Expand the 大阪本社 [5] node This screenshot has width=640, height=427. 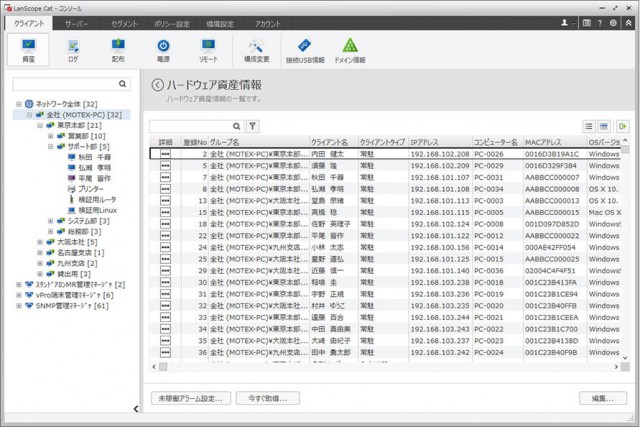coord(40,242)
